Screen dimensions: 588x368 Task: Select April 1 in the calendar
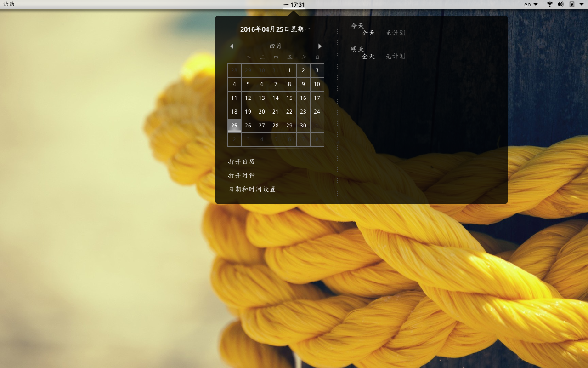(x=289, y=70)
